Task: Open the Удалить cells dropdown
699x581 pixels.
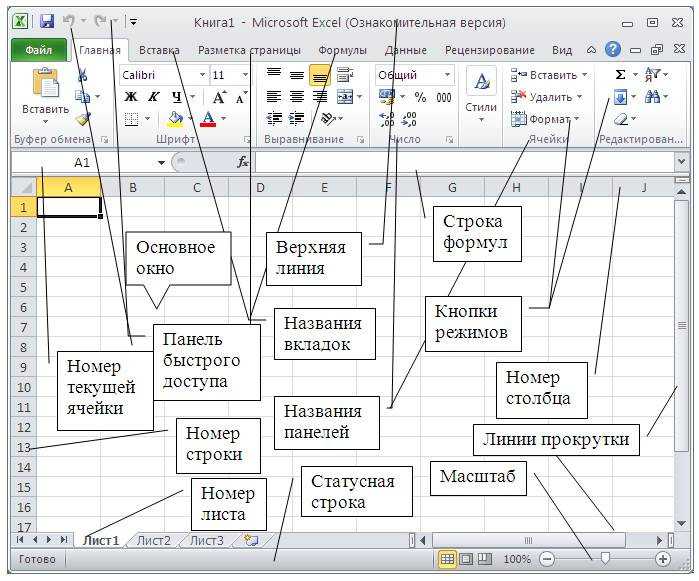Action: (580, 97)
